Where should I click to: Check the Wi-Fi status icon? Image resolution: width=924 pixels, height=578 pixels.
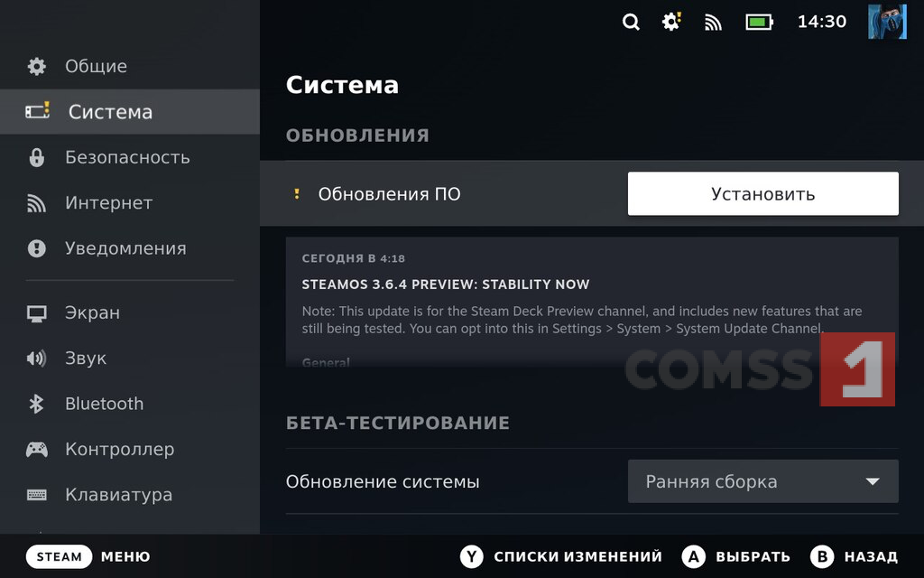pos(713,23)
